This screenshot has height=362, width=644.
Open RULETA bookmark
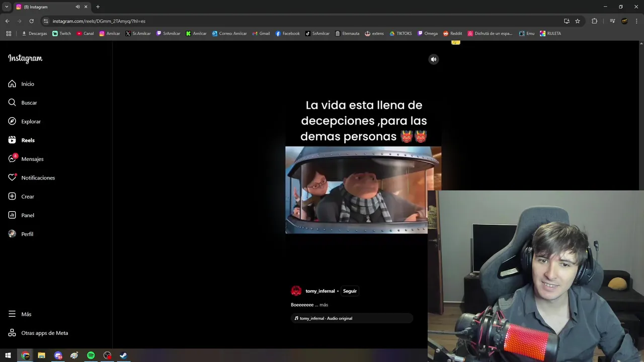point(550,34)
